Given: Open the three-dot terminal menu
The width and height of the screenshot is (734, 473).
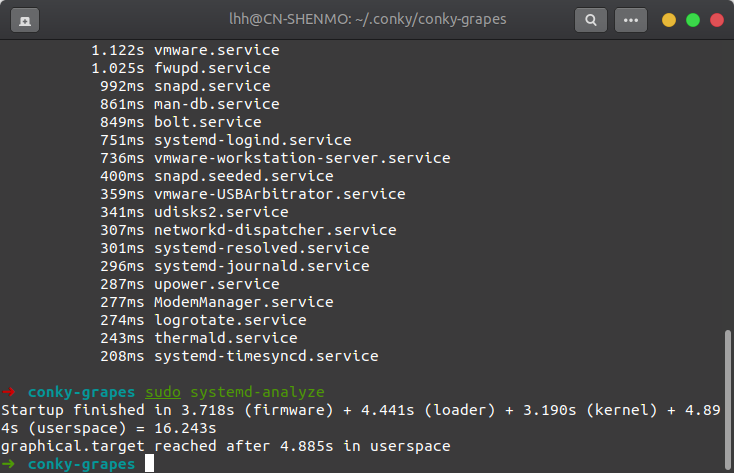Looking at the screenshot, I should 631,20.
